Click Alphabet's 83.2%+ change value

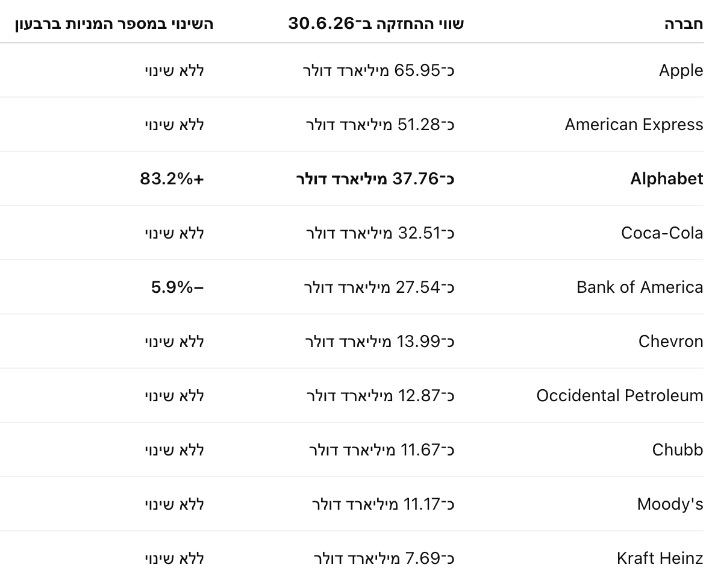pyautogui.click(x=172, y=178)
